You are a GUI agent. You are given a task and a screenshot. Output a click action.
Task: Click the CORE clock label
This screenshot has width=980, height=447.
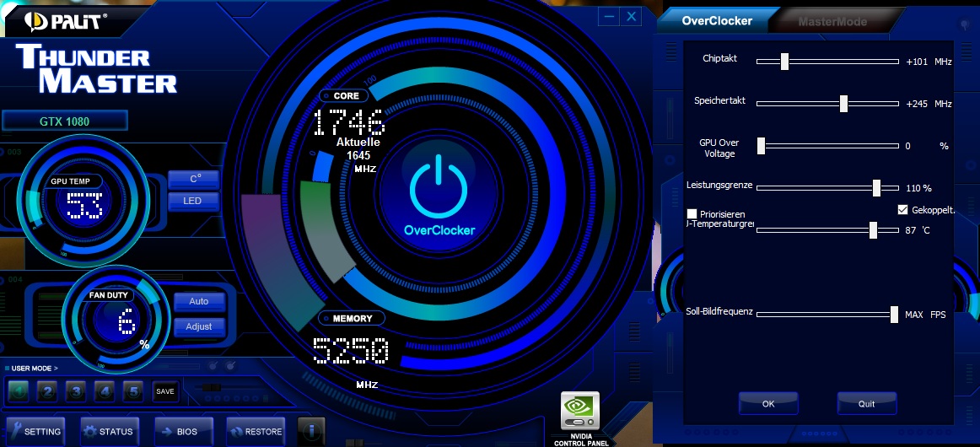[x=343, y=95]
